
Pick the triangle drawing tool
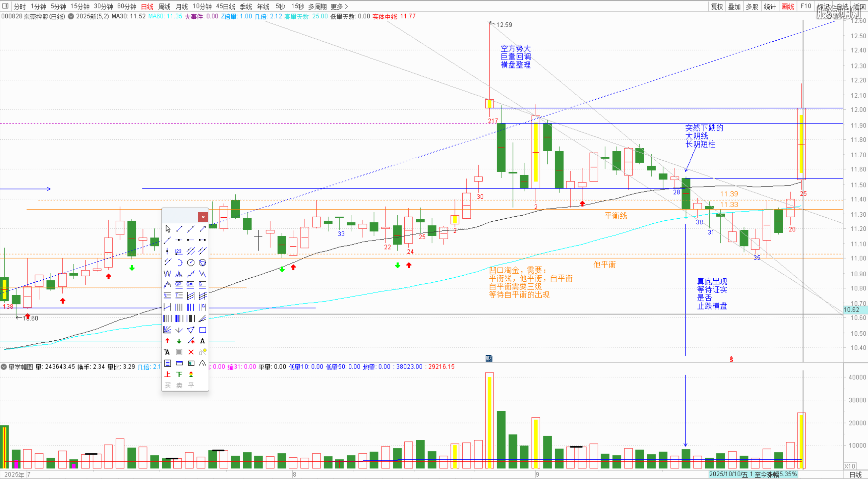191,330
